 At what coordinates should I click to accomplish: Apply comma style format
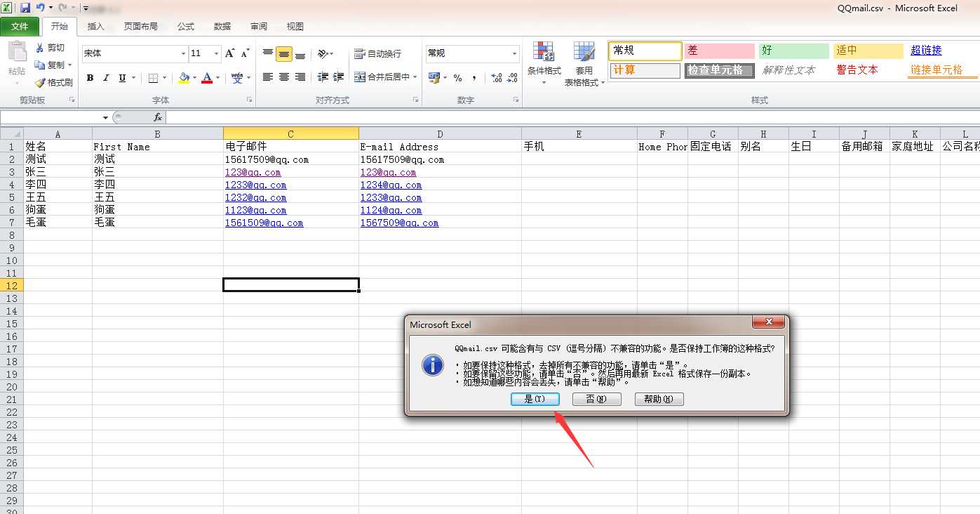click(474, 78)
